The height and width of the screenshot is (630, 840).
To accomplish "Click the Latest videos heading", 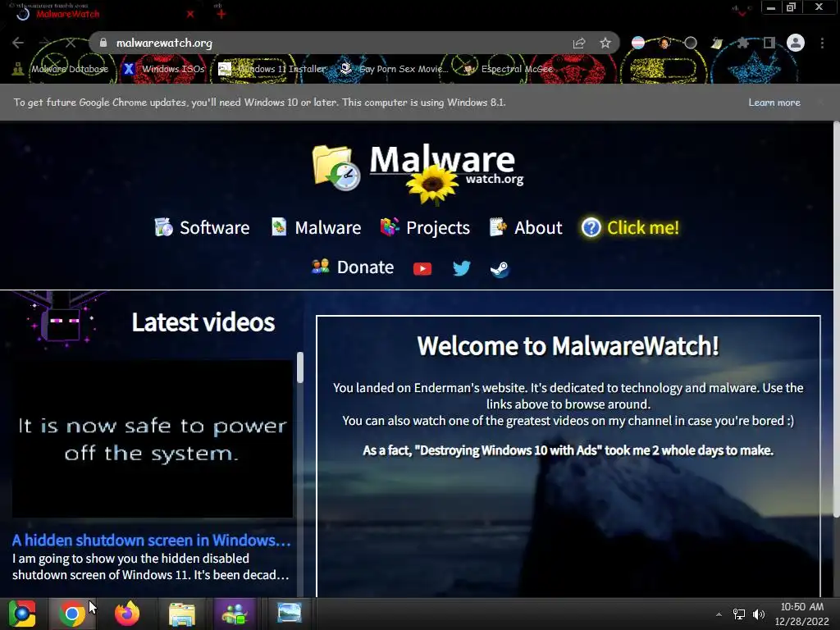I will point(203,322).
